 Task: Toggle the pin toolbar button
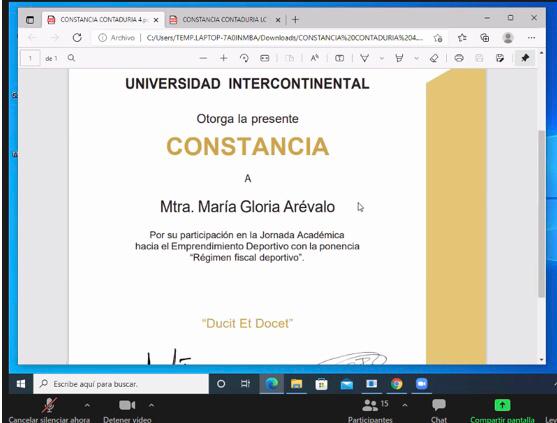click(525, 58)
